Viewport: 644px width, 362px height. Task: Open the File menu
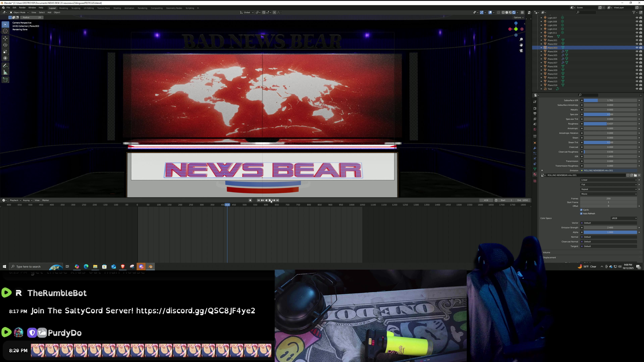8,8
